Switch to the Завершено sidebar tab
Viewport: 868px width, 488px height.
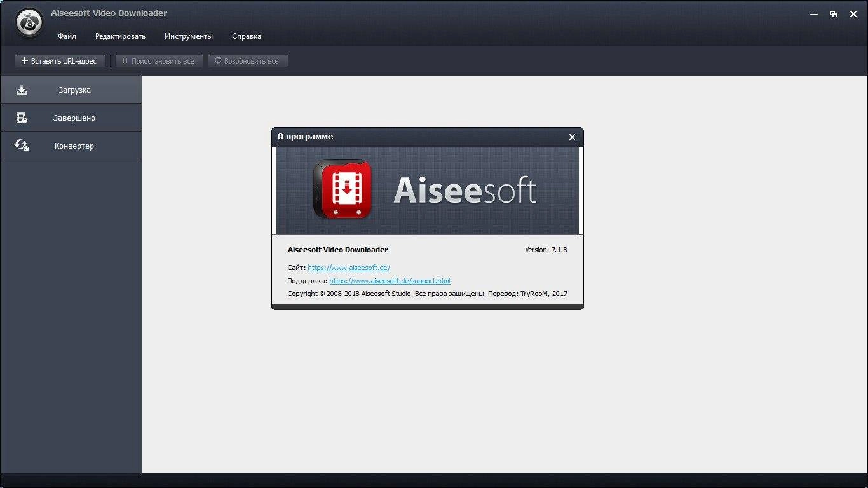pyautogui.click(x=71, y=118)
